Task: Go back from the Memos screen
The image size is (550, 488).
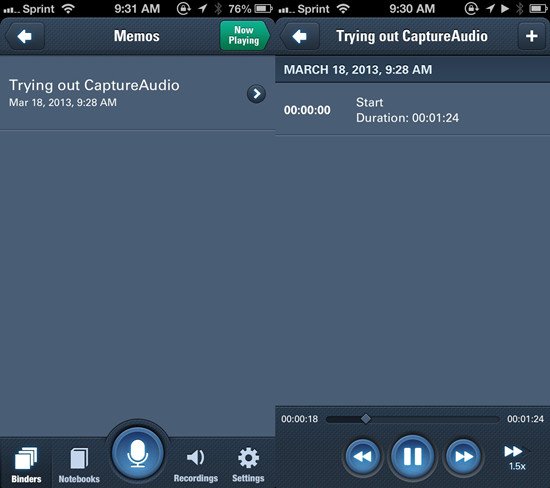Action: click(24, 36)
